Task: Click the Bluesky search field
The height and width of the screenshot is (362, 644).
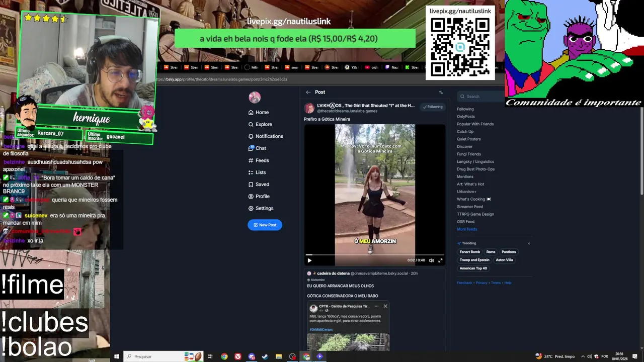Action: pos(481,97)
